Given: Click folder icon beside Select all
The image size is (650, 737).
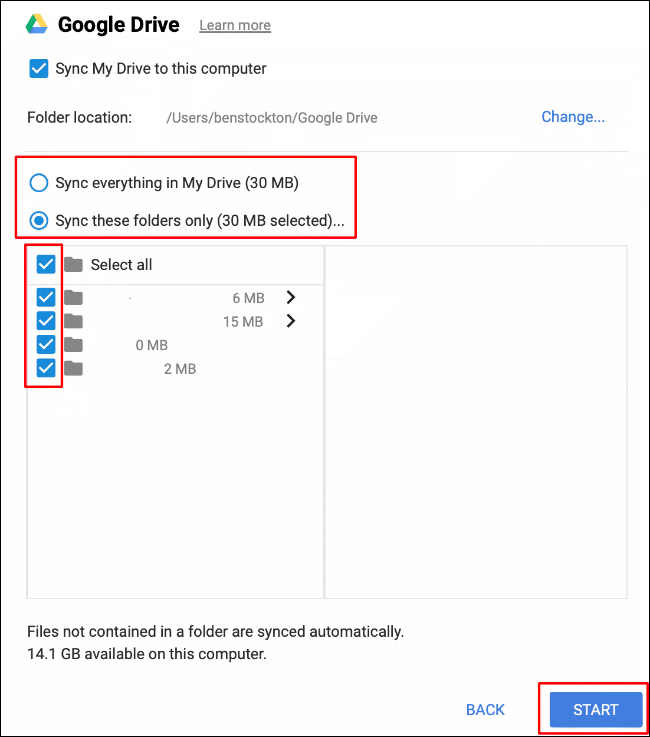Looking at the screenshot, I should click(73, 265).
